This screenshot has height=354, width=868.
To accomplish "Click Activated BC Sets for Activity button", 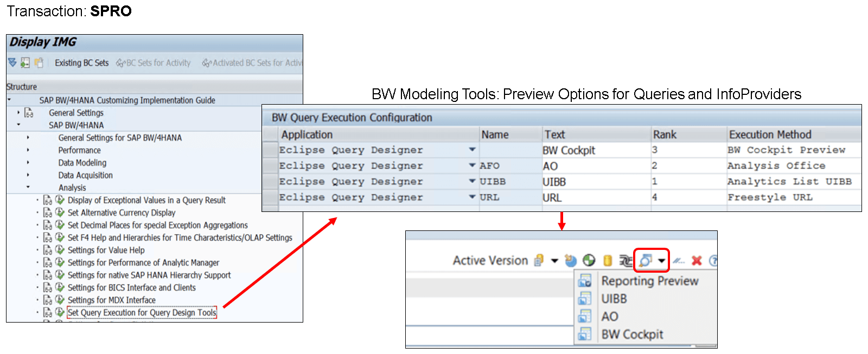I will point(252,63).
